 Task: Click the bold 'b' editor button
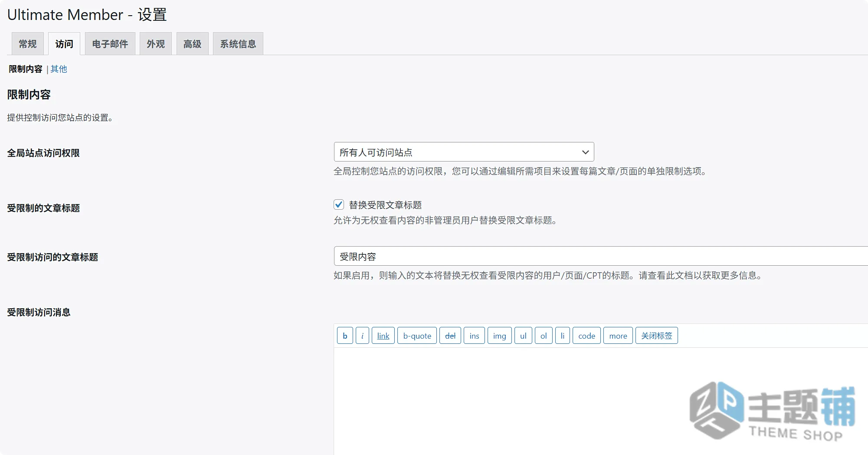[x=345, y=336]
